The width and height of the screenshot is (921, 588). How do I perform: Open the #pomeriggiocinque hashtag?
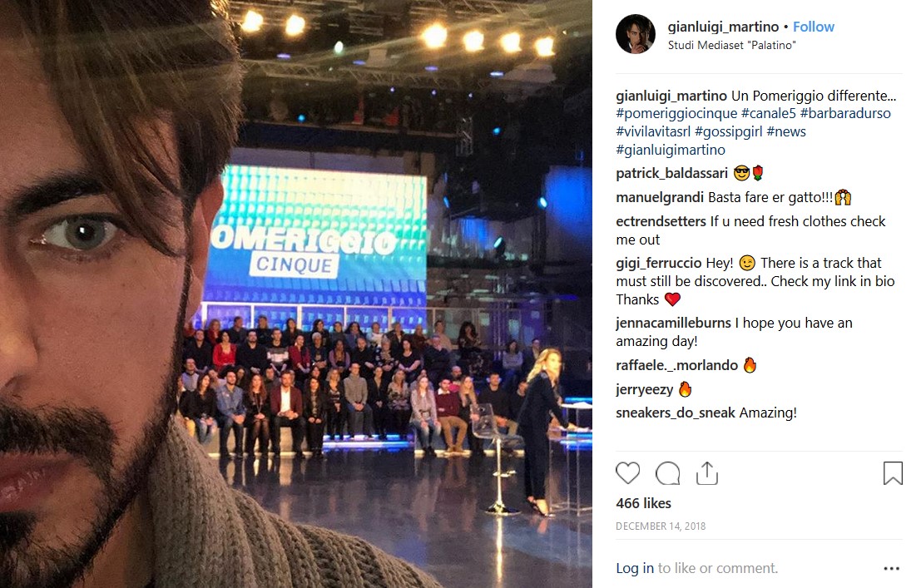pos(676,113)
